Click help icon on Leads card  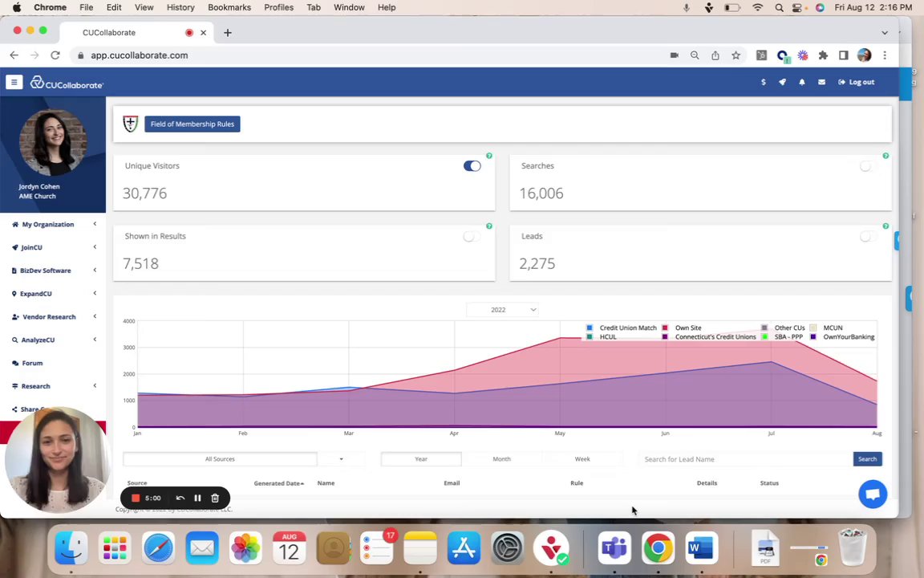[x=885, y=226]
